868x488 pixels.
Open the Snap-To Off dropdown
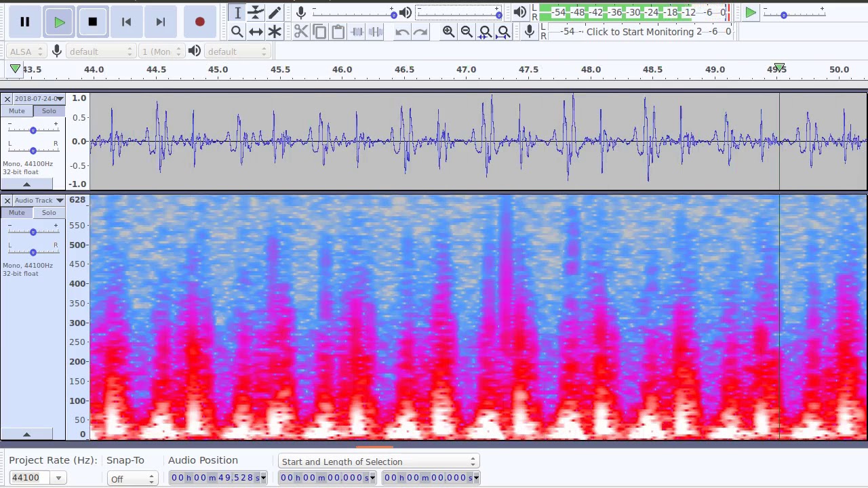132,479
